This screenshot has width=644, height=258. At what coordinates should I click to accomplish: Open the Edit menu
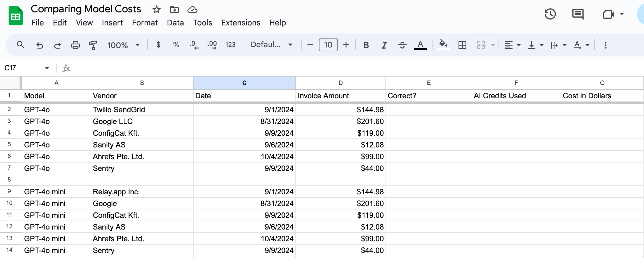[60, 23]
